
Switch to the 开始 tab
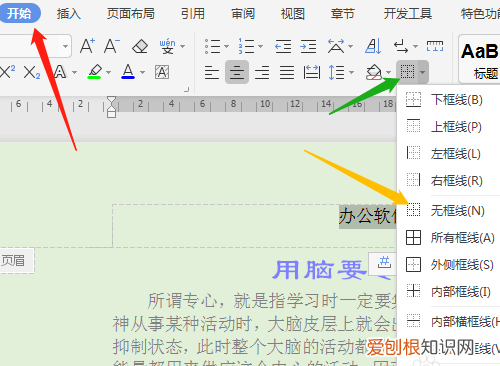(19, 14)
